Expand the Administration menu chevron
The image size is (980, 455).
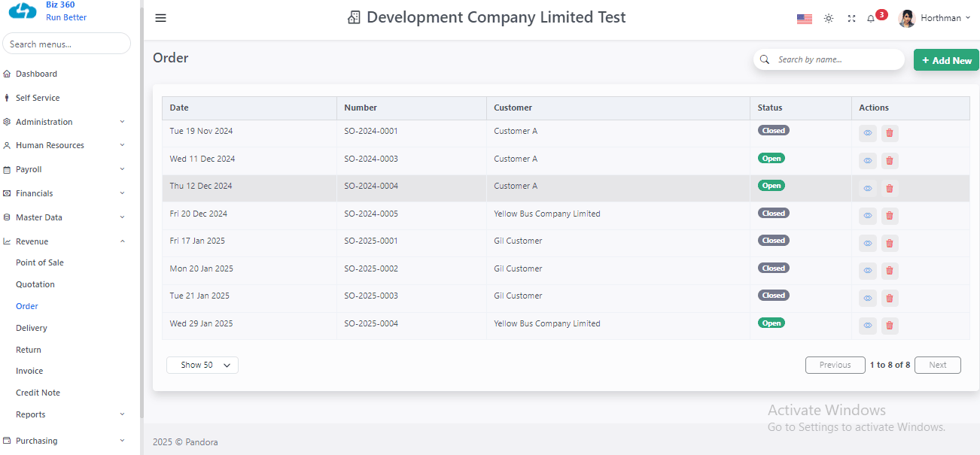[x=123, y=122]
